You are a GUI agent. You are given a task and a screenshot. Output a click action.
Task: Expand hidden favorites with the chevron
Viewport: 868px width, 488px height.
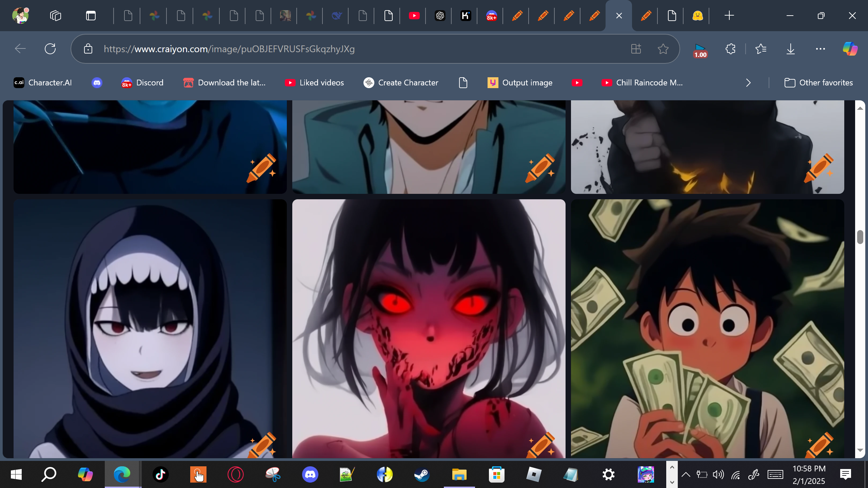(x=748, y=83)
